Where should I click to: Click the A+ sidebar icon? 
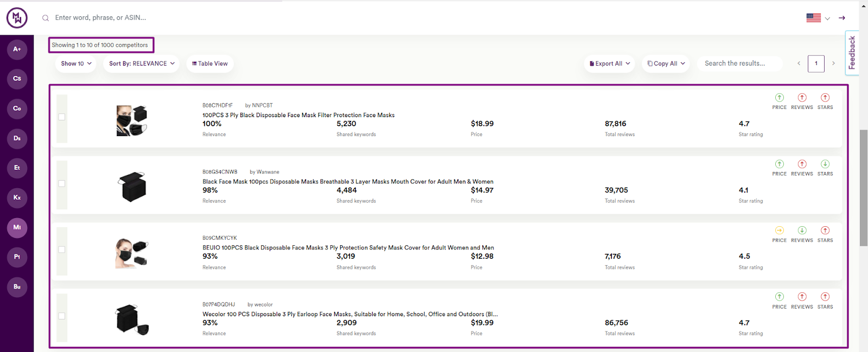17,49
